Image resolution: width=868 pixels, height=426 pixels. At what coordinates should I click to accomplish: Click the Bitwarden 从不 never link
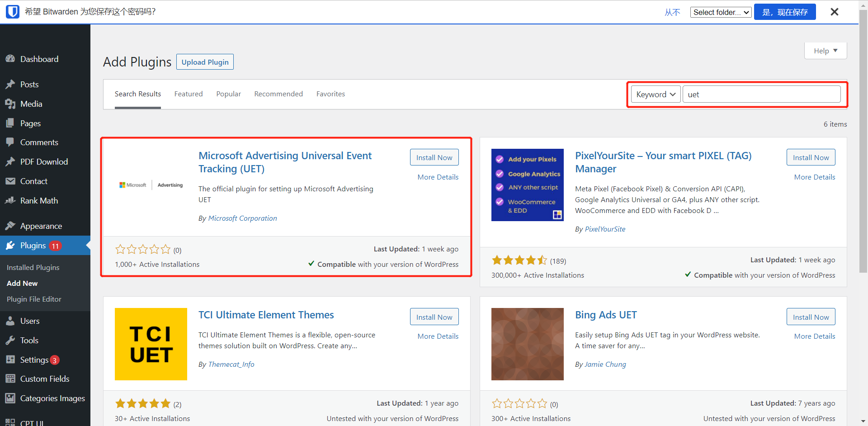click(x=672, y=12)
